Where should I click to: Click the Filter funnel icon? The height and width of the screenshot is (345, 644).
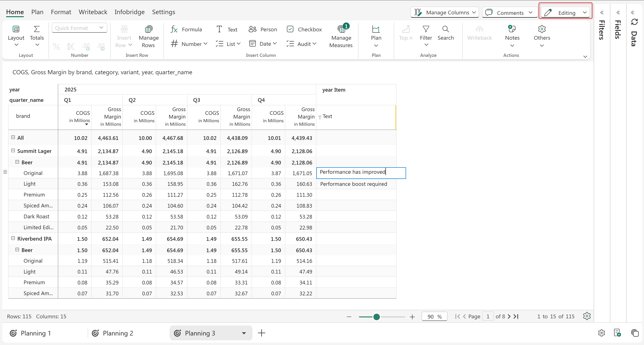coord(426,29)
